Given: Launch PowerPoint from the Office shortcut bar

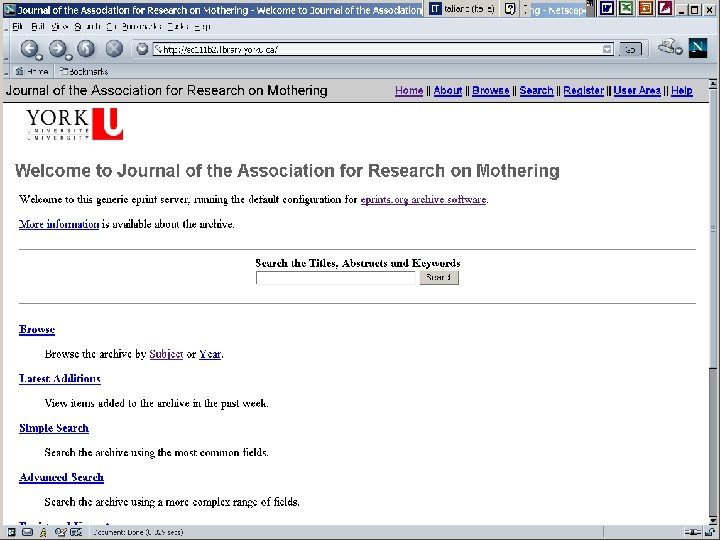Looking at the screenshot, I should (x=646, y=8).
